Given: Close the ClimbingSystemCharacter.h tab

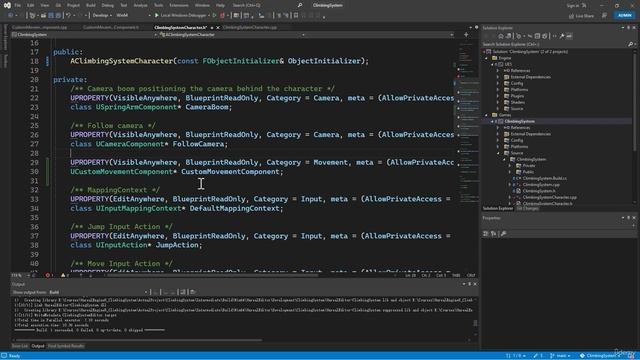Looking at the screenshot, I should (x=218, y=28).
